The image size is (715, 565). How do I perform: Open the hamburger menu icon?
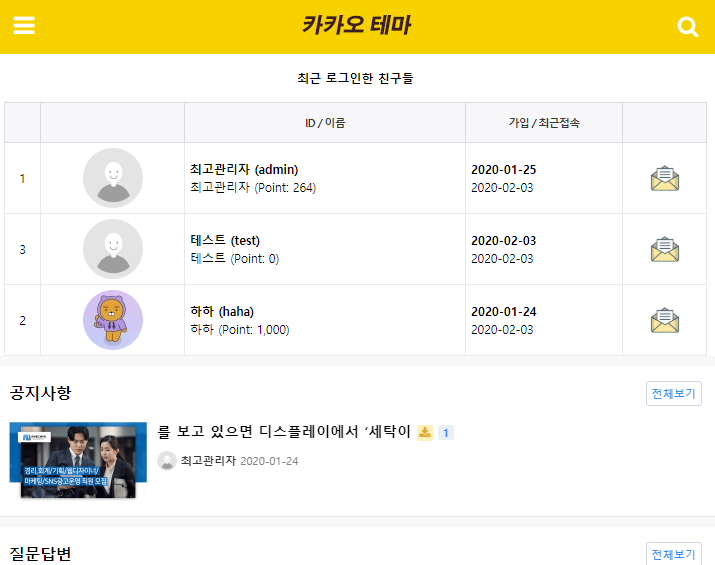tap(24, 26)
